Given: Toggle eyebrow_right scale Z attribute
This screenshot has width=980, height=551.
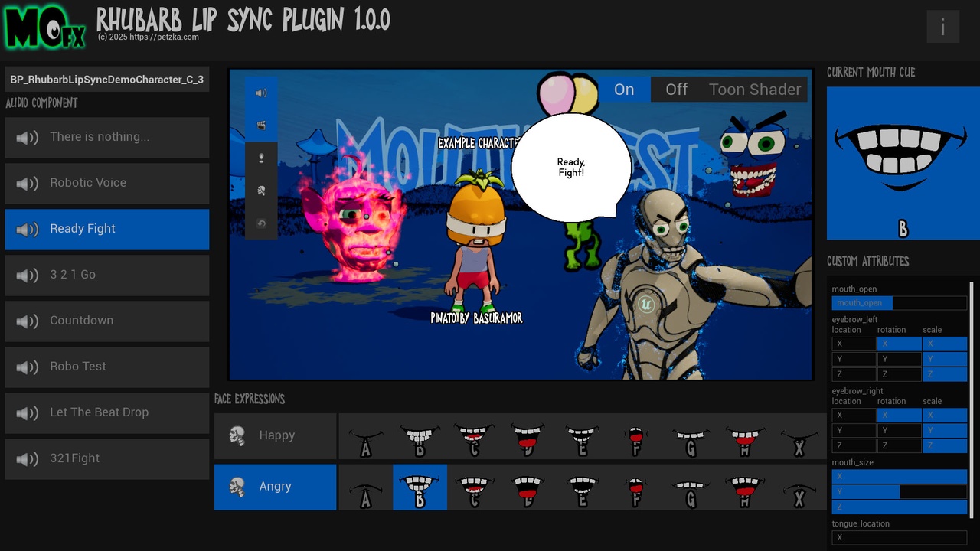Looking at the screenshot, I should click(945, 446).
